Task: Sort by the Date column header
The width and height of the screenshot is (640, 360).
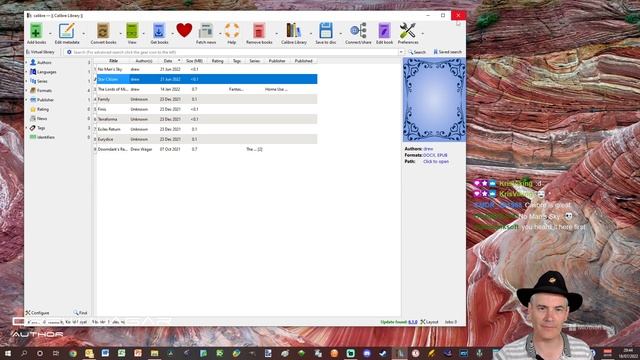Action: point(168,61)
